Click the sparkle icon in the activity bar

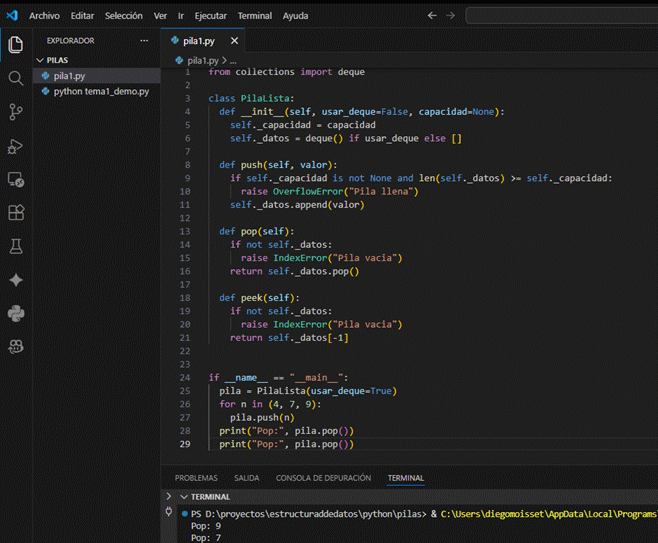pyautogui.click(x=15, y=281)
